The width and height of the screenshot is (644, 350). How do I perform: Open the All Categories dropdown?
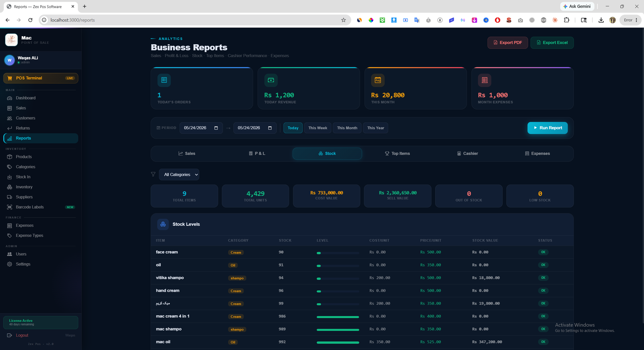[x=179, y=174]
